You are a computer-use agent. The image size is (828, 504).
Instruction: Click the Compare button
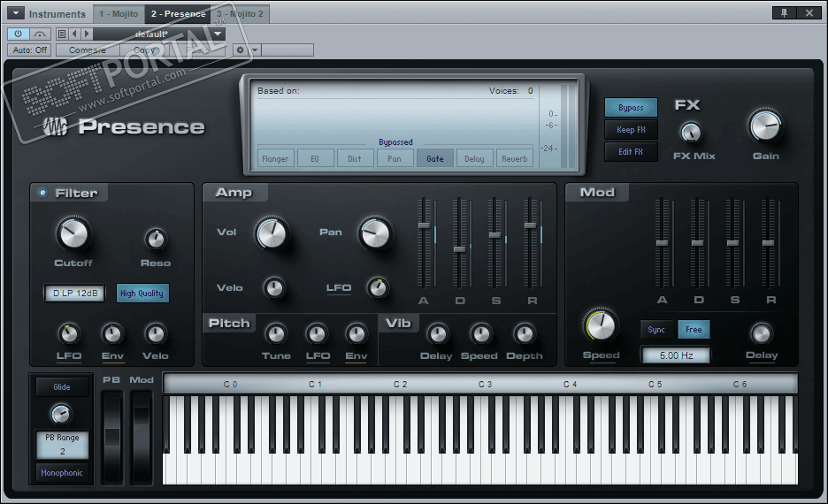point(87,50)
